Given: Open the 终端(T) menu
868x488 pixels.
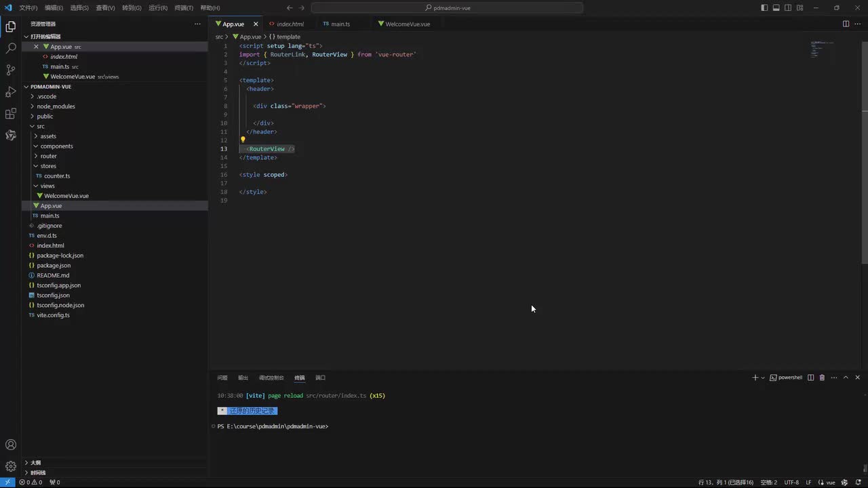Looking at the screenshot, I should (184, 7).
